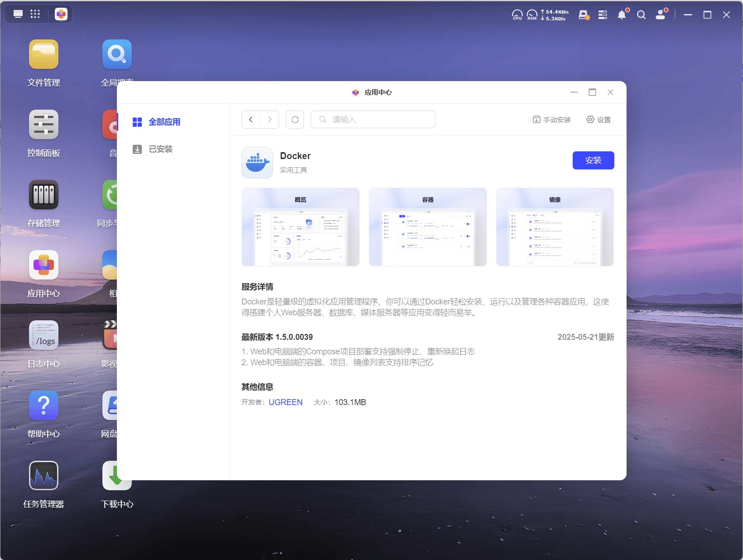
Task: Click 最新版本 1.5.0.0039 text
Action: pos(277,337)
